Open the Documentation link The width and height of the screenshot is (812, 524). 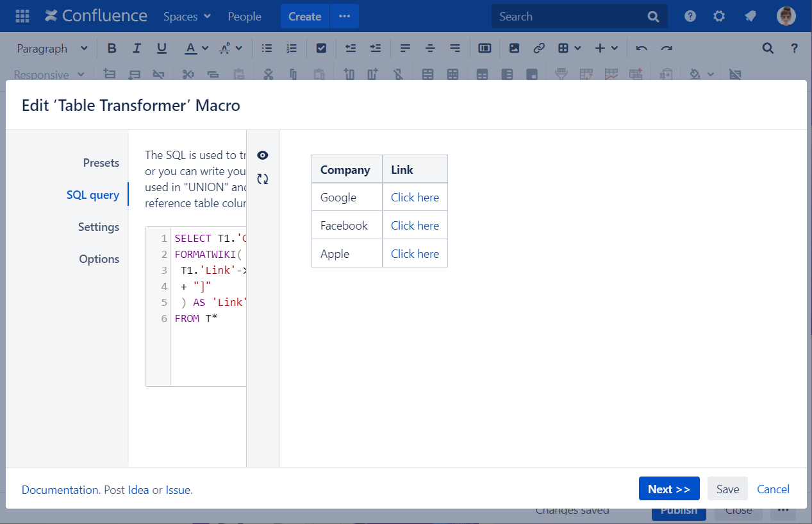click(60, 490)
